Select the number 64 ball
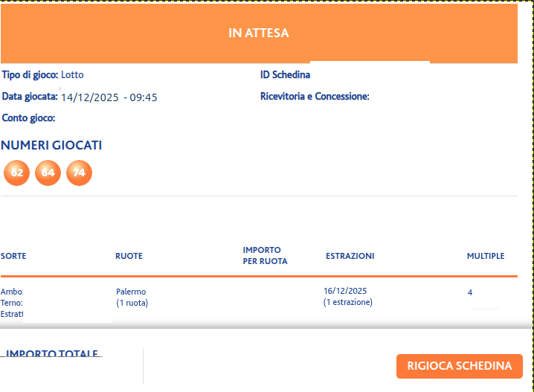 click(x=48, y=173)
